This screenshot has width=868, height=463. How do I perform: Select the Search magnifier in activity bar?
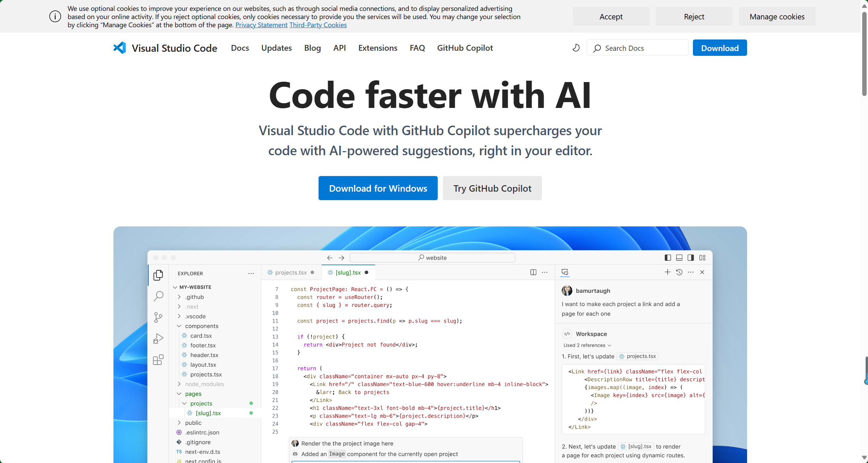coord(158,296)
